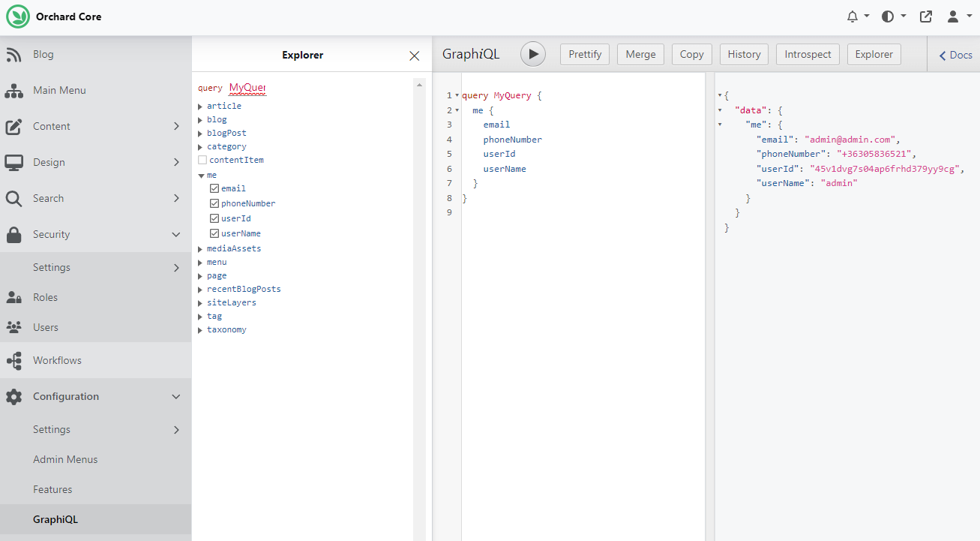Viewport: 980px width, 541px height.
Task: Expand Settings under Security
Action: tap(96, 268)
